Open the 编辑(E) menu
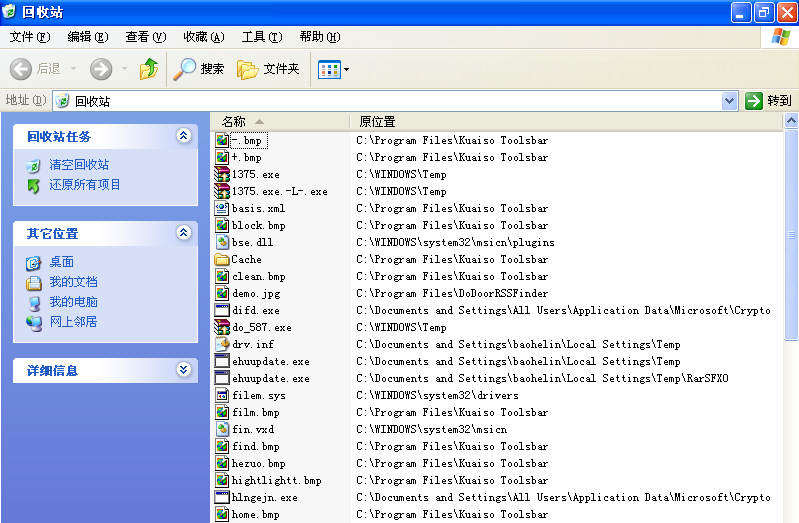This screenshot has width=799, height=523. [88, 37]
